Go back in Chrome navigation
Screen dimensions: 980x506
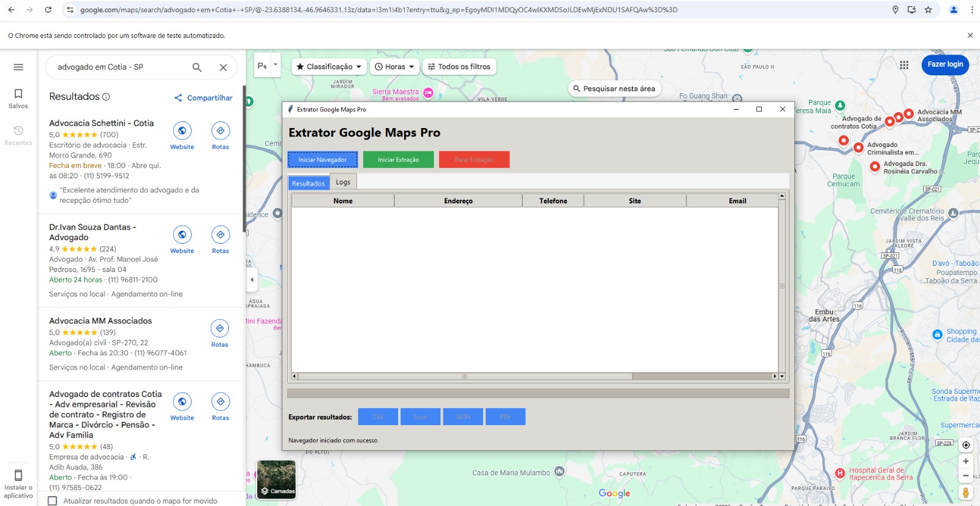click(x=11, y=10)
